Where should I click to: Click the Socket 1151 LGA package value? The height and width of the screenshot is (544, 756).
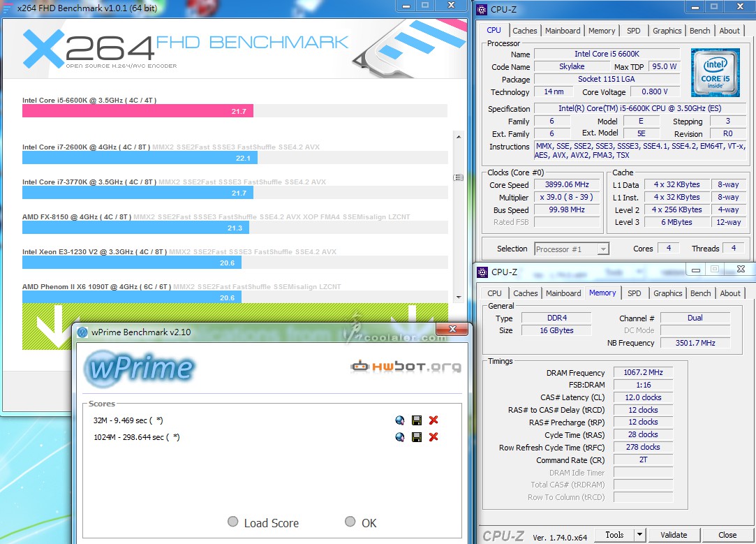point(607,79)
